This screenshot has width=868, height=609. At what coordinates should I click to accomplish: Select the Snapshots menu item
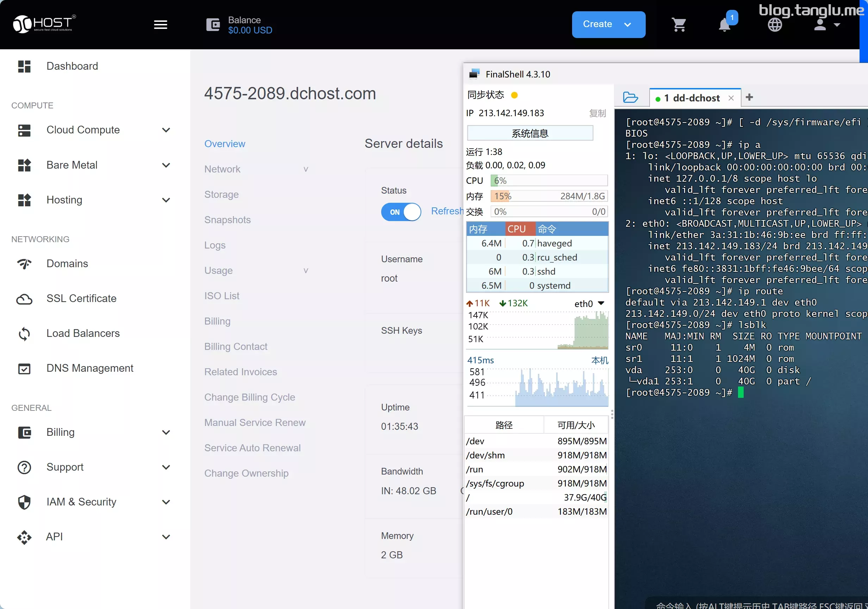[x=227, y=220]
